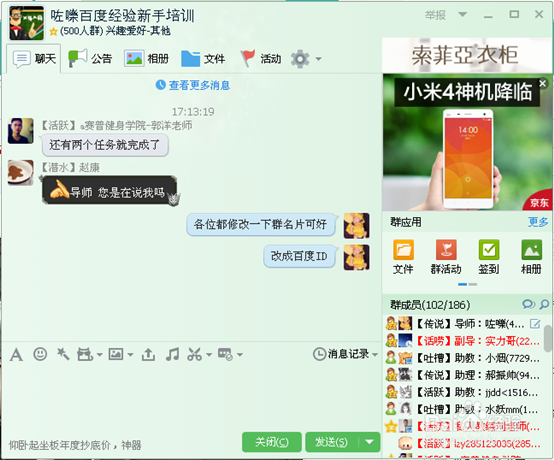The width and height of the screenshot is (554, 460).
Task: Select member 副导：实力哥 in list
Action: pos(464,341)
